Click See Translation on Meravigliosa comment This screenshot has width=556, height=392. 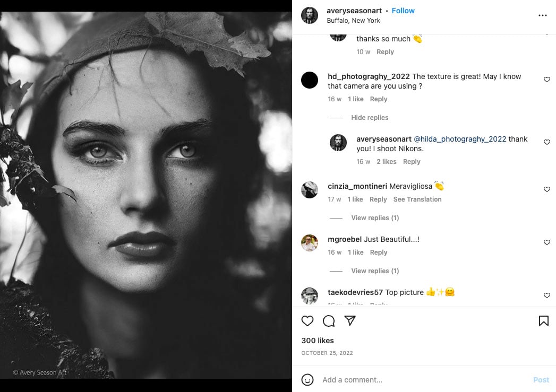[x=417, y=199]
